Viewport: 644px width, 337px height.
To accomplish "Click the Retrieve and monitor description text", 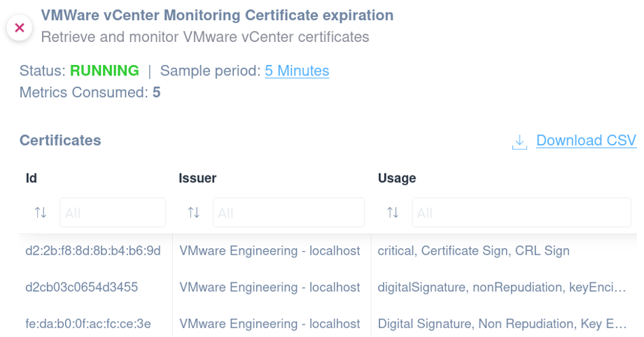I will [205, 37].
